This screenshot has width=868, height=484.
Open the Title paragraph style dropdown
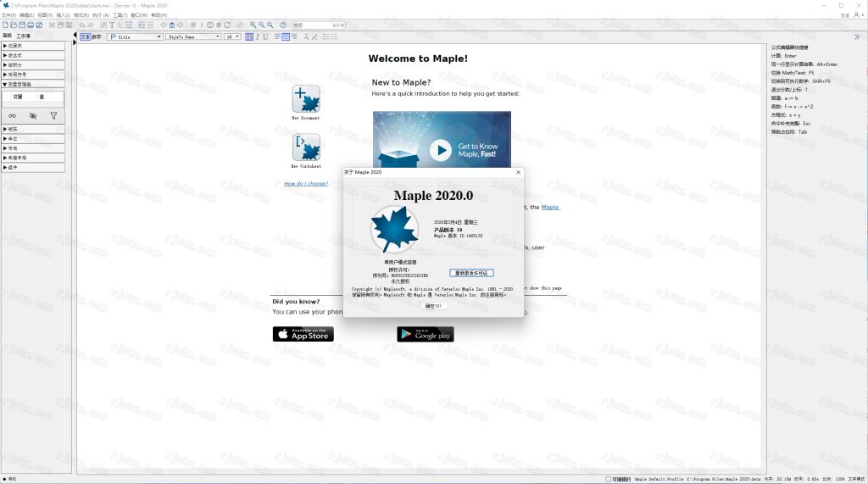tap(135, 36)
